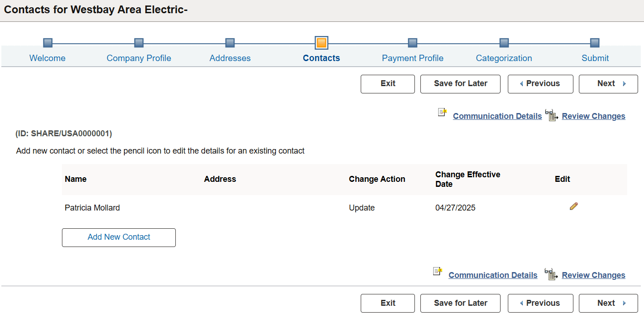
Task: Advance using the bottom Next button
Action: click(x=608, y=303)
